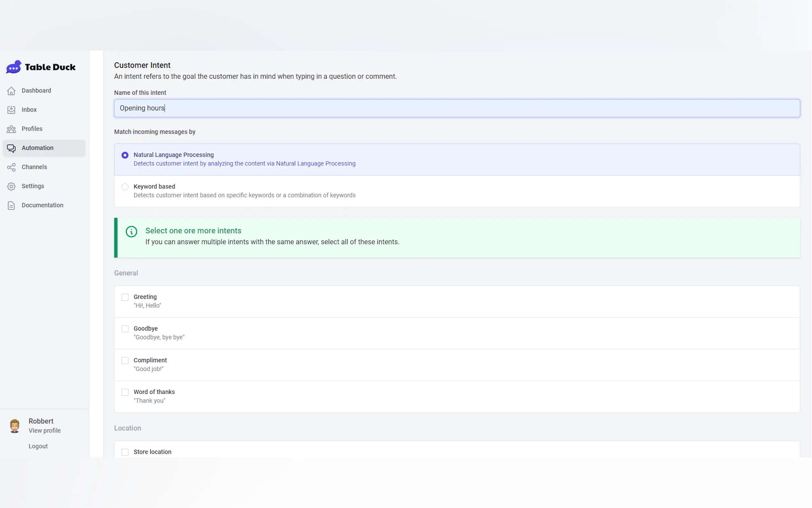Click the View profile link
This screenshot has height=508, width=812.
[x=45, y=431]
